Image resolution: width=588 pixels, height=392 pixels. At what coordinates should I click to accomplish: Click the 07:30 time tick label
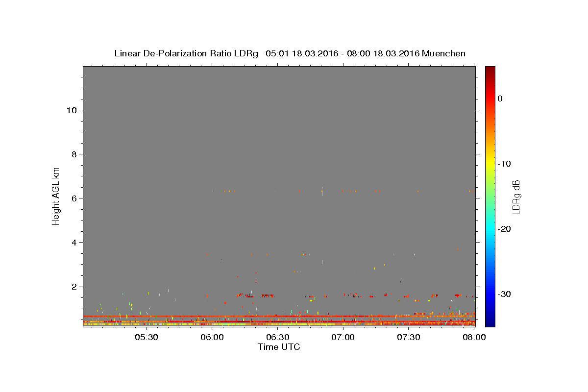[408, 337]
